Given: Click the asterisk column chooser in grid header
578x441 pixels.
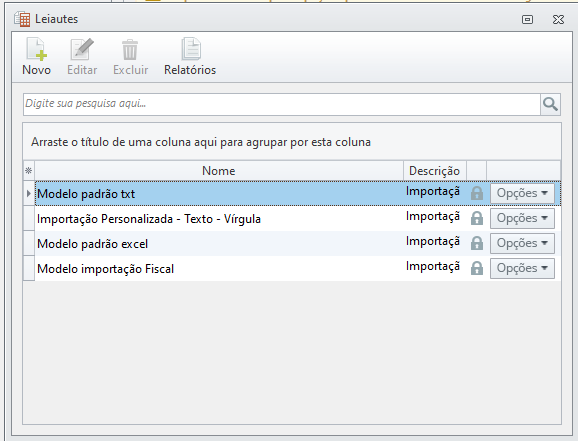Looking at the screenshot, I should point(29,171).
